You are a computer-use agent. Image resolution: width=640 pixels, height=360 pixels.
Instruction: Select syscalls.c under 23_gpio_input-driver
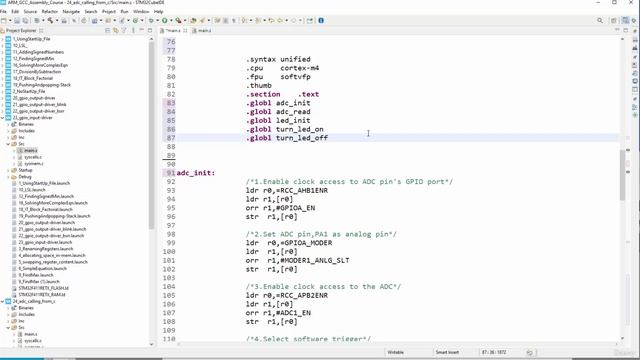click(x=33, y=157)
